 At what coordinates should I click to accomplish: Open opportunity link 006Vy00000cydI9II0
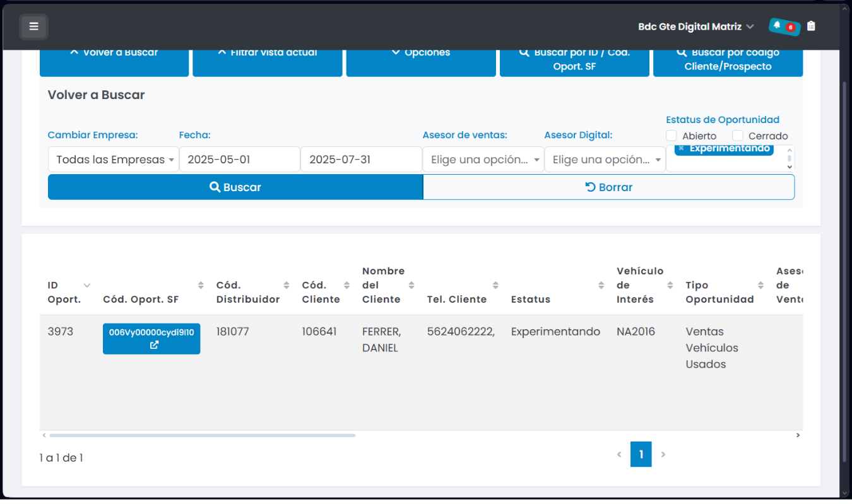point(151,339)
